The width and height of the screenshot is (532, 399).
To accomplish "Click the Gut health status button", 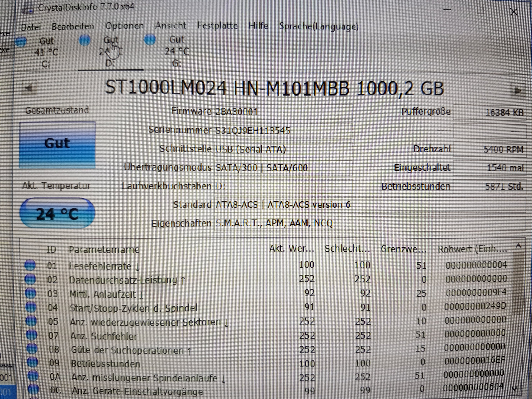I will click(57, 145).
